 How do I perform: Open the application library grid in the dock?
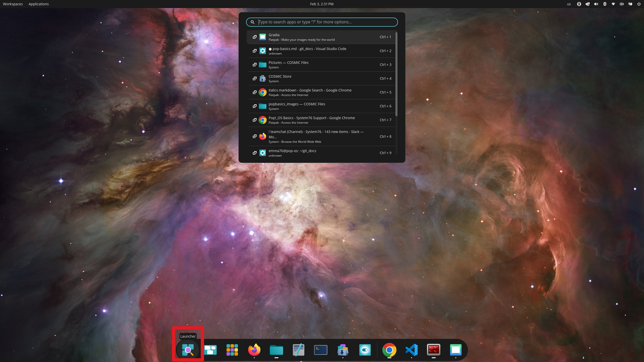pyautogui.click(x=232, y=350)
